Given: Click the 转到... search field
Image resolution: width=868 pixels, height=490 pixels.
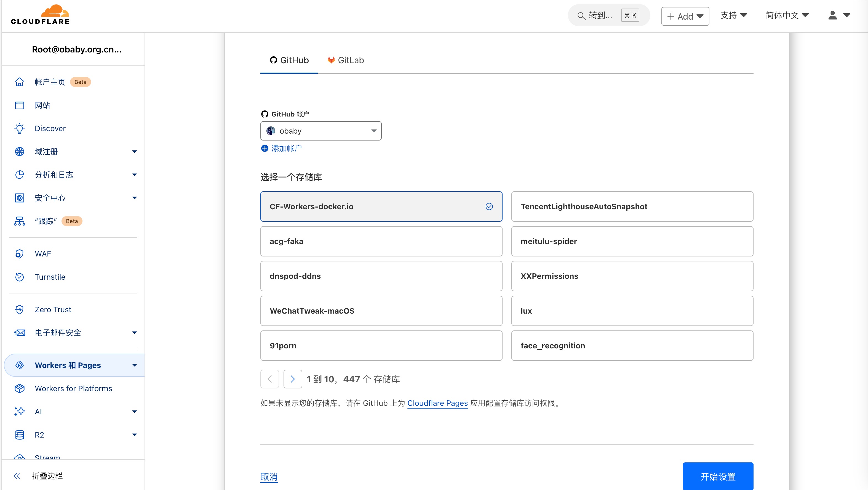Looking at the screenshot, I should click(x=600, y=15).
